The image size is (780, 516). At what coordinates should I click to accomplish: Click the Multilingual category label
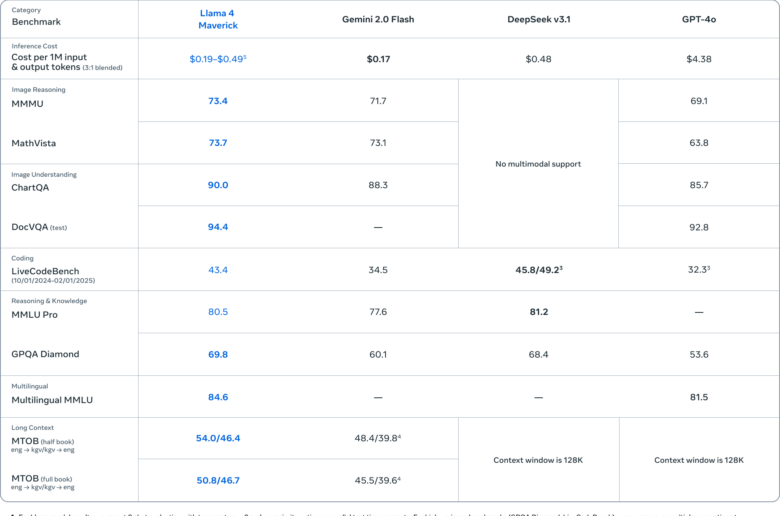[30, 386]
